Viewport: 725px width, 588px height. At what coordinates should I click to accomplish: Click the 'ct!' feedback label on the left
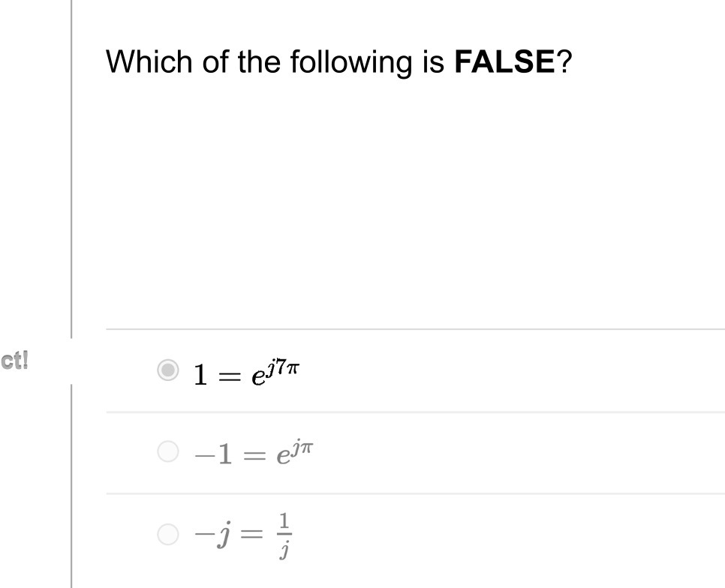click(15, 360)
